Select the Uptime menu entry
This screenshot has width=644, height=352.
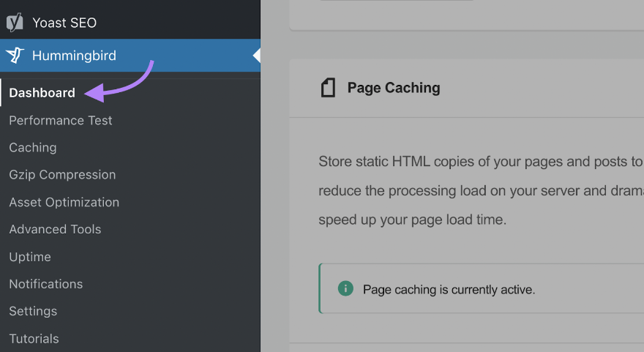click(x=30, y=257)
